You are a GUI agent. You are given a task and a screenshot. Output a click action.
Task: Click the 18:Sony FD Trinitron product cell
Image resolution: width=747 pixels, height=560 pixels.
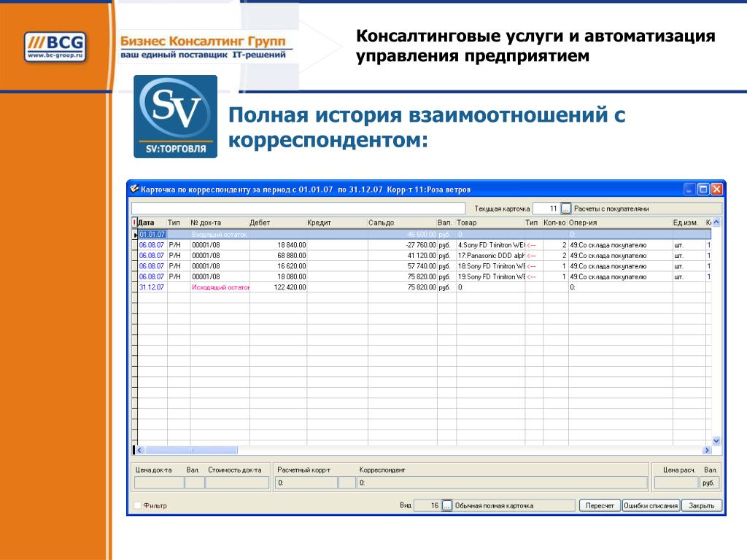coord(491,265)
